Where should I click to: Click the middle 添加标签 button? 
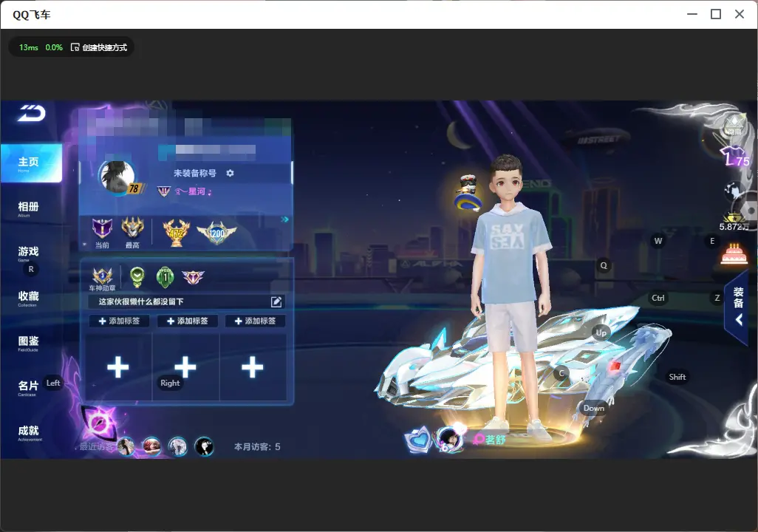click(x=187, y=321)
